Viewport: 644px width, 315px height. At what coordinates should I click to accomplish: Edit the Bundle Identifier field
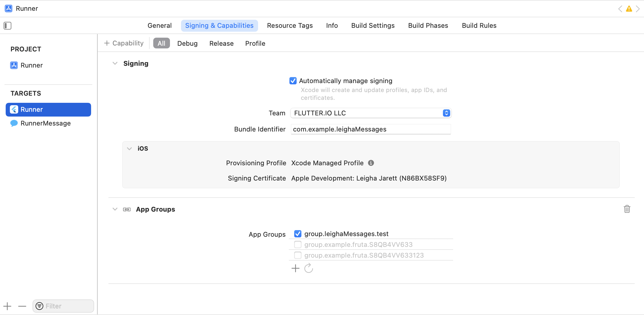click(x=370, y=129)
